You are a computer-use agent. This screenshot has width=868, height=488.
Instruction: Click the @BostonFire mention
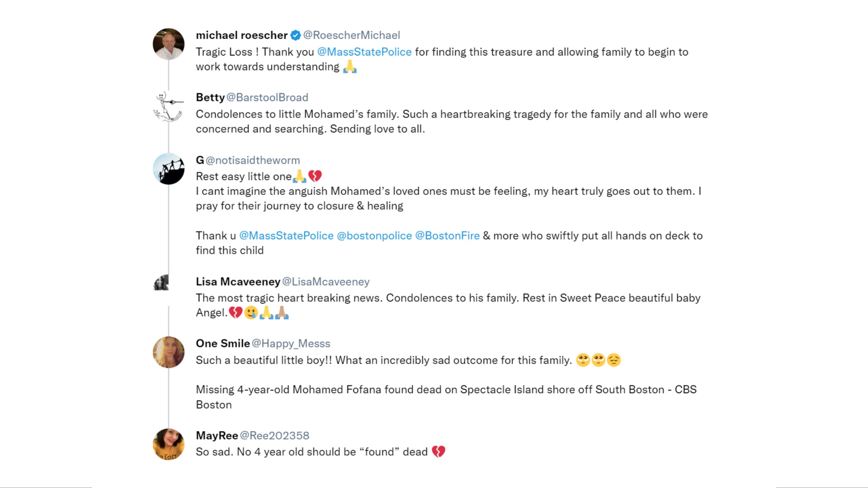tap(447, 236)
